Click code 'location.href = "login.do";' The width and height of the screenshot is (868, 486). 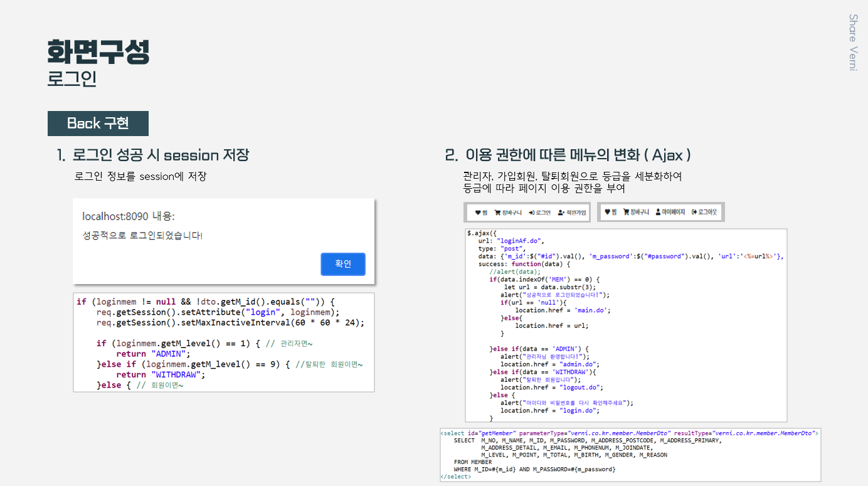click(x=550, y=411)
